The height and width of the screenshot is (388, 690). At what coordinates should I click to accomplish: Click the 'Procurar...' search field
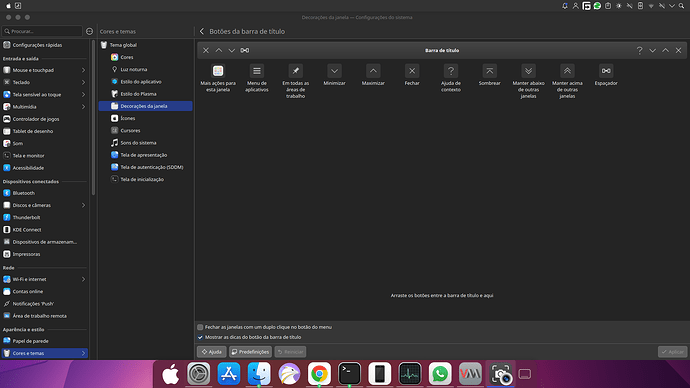(42, 31)
